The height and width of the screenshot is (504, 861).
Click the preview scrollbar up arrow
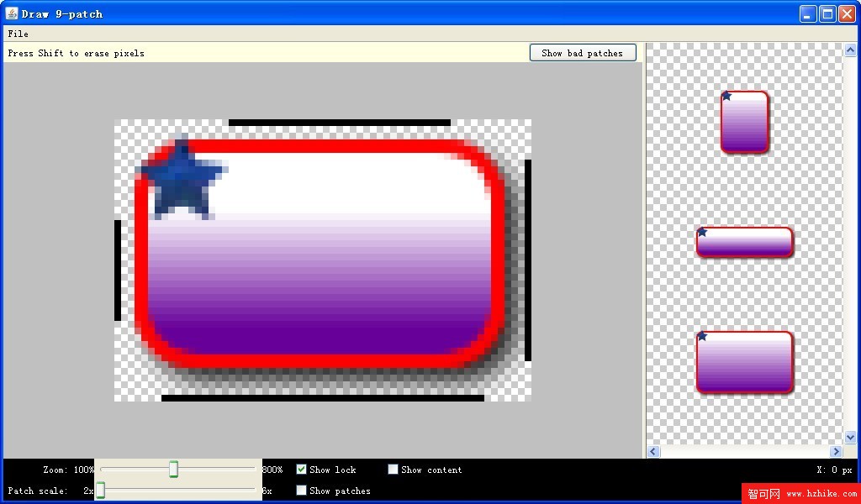coord(850,50)
